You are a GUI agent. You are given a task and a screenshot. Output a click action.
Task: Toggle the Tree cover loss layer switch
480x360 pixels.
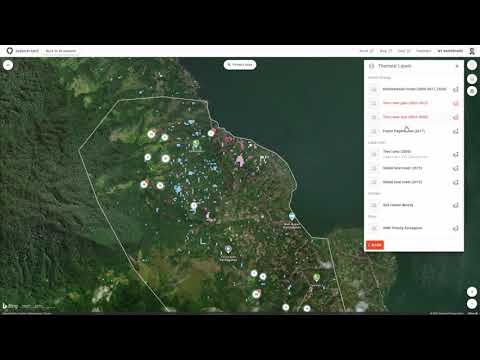tap(373, 117)
